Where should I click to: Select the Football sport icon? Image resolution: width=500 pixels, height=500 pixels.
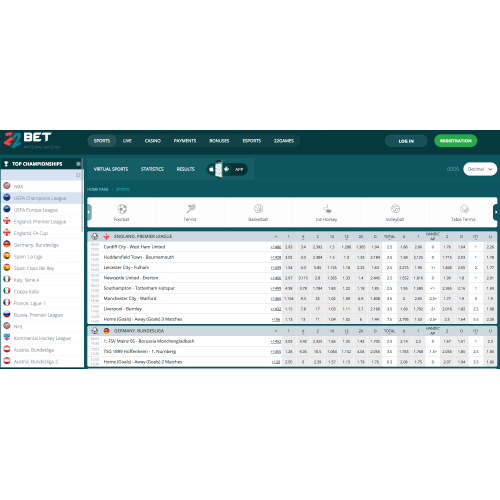(122, 209)
